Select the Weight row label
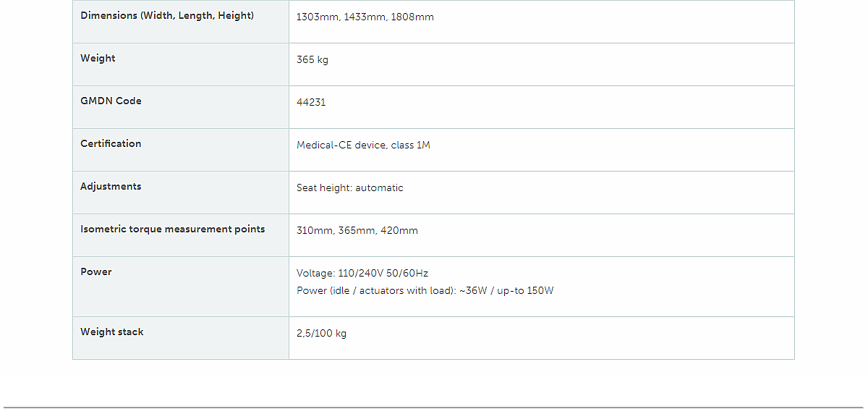Image resolution: width=868 pixels, height=409 pixels. (98, 59)
